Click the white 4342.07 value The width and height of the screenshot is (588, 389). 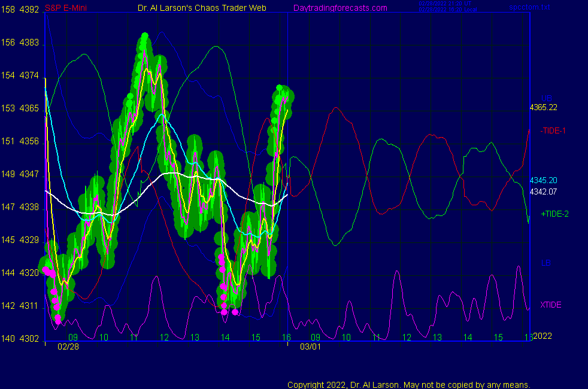click(x=543, y=192)
